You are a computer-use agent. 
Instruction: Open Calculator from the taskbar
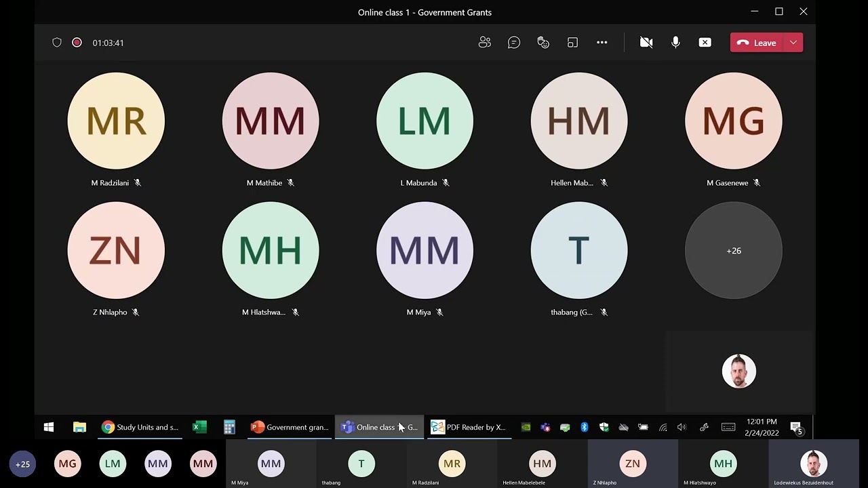click(x=229, y=427)
